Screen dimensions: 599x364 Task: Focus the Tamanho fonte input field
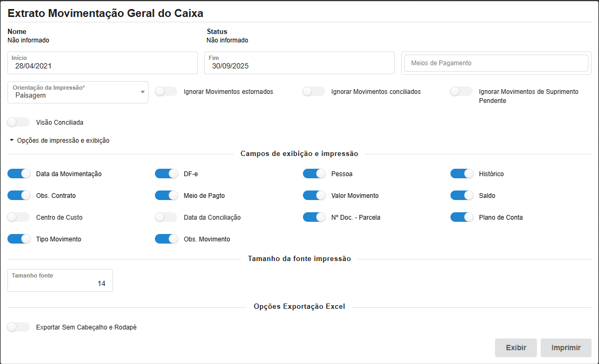pyautogui.click(x=60, y=283)
